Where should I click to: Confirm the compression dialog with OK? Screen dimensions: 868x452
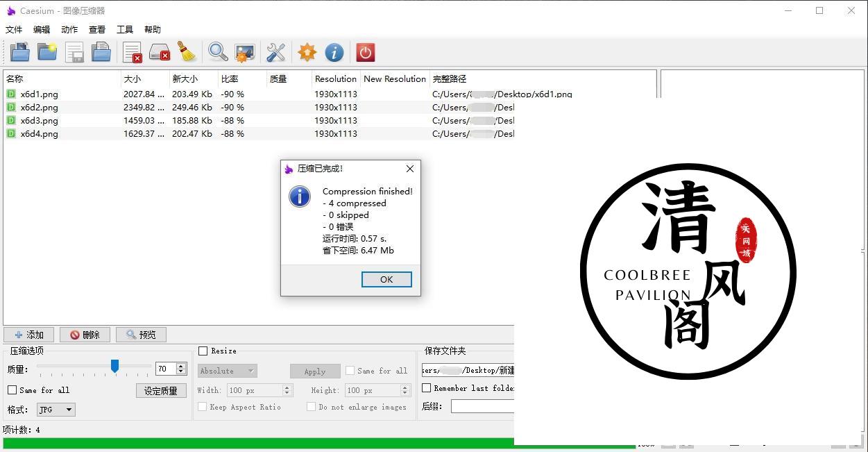pos(386,279)
